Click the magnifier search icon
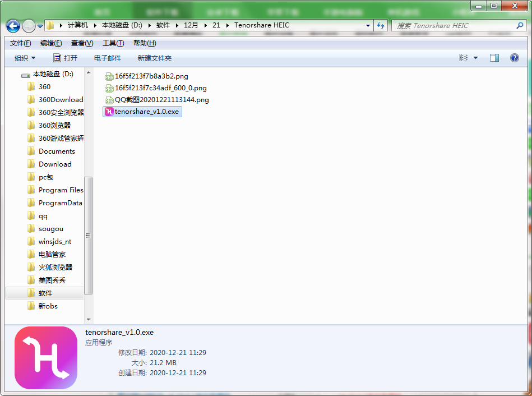The width and height of the screenshot is (532, 396). (x=520, y=25)
